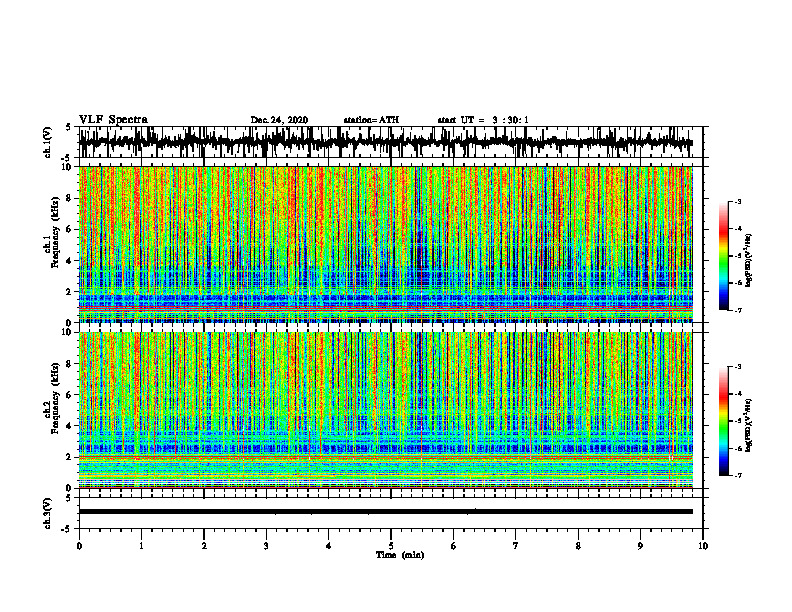Click the ch.1 "Frequency (kHz)" axis label
The width and height of the screenshot is (792, 612).
point(55,232)
